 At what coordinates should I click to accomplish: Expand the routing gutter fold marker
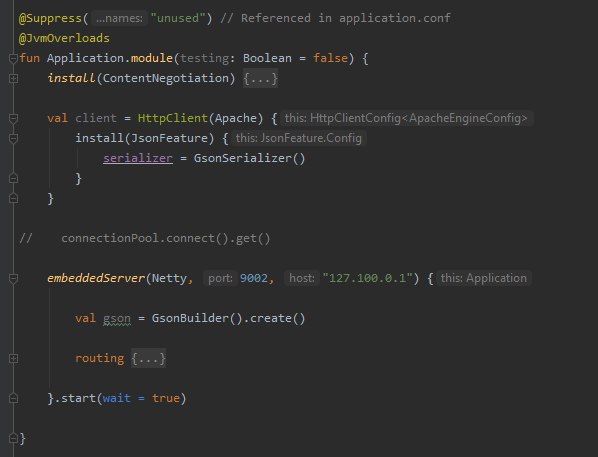(x=13, y=359)
